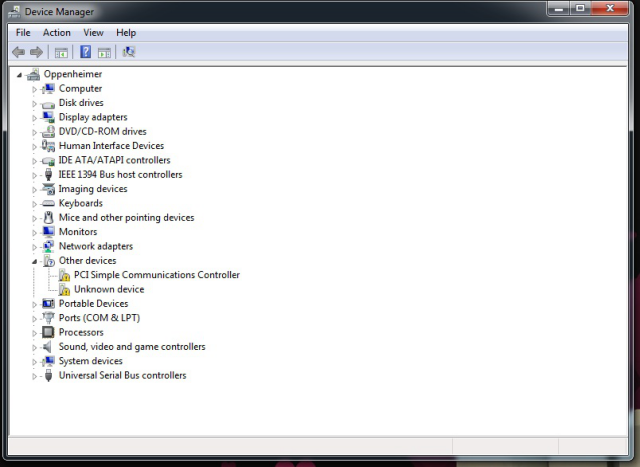
Task: Minimize the Device Manager window
Action: pyautogui.click(x=559, y=9)
